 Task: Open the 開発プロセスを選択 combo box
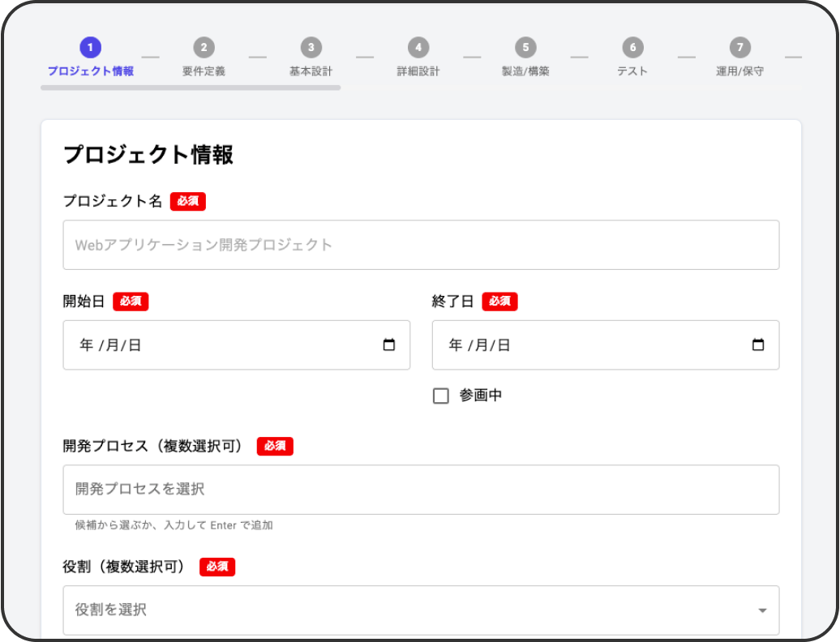click(421, 490)
